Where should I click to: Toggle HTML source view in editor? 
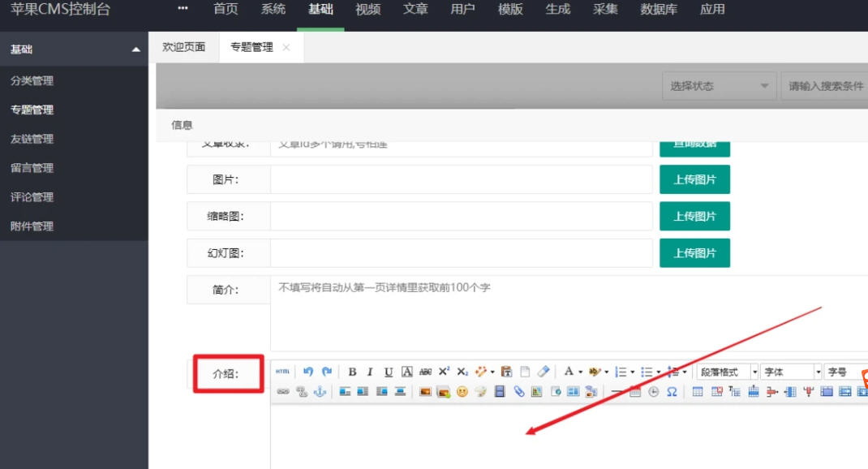(282, 372)
